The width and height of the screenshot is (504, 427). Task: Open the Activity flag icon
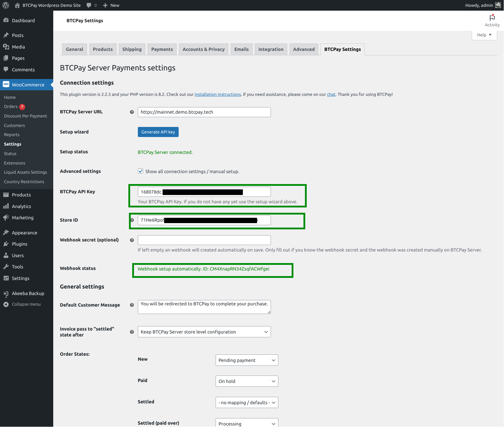[x=492, y=18]
